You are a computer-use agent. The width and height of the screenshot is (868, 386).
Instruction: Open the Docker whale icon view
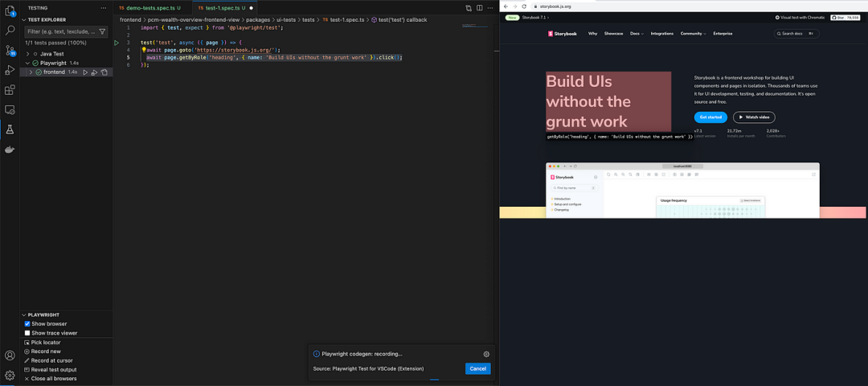tap(10, 150)
